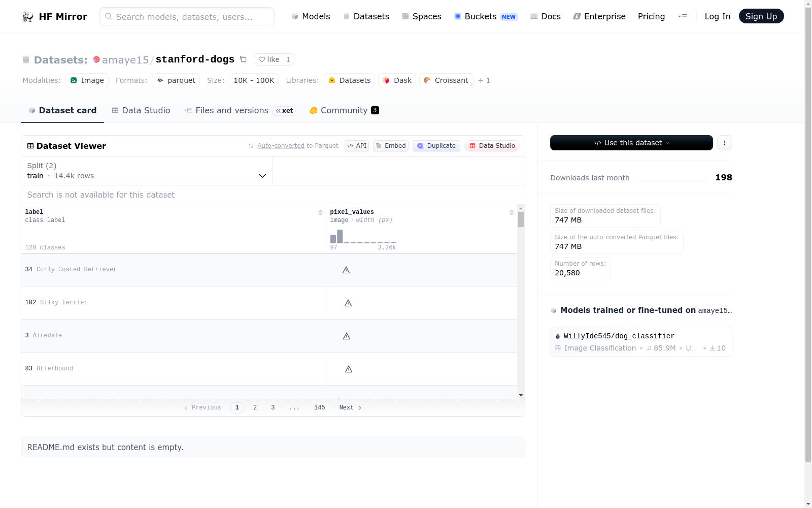This screenshot has width=812, height=508.
Task: Open the WillyIde545/dog_classifier model card
Action: [641, 342]
